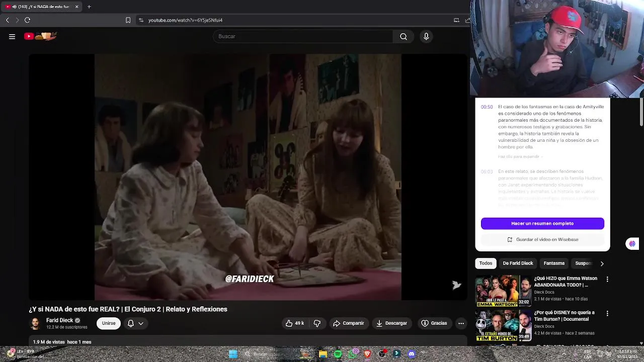Click the 'Descargar' download button
644x362 pixels.
click(391, 323)
